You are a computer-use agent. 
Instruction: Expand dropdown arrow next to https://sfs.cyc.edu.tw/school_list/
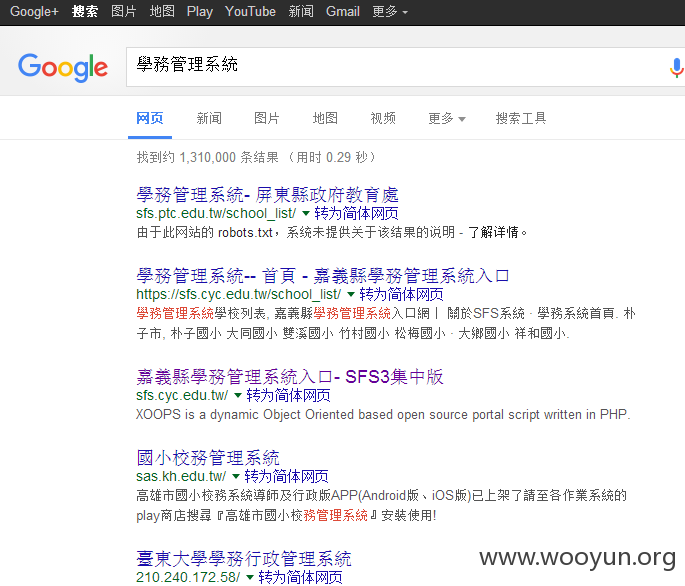(x=350, y=294)
